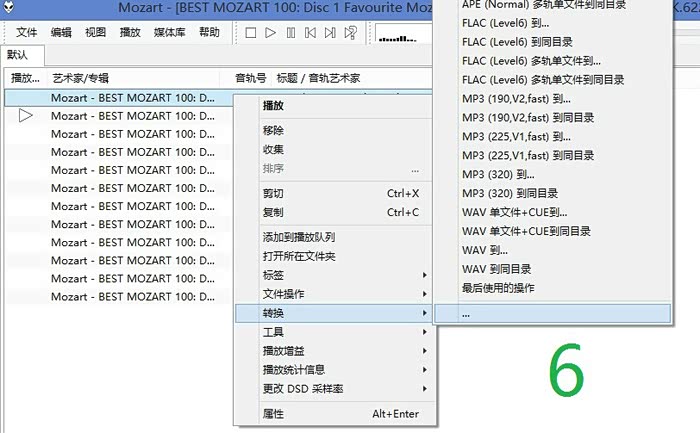This screenshot has width=700, height=433.
Task: Select MP3 (225,V1,fast) 到同目录 preset
Action: [553, 156]
